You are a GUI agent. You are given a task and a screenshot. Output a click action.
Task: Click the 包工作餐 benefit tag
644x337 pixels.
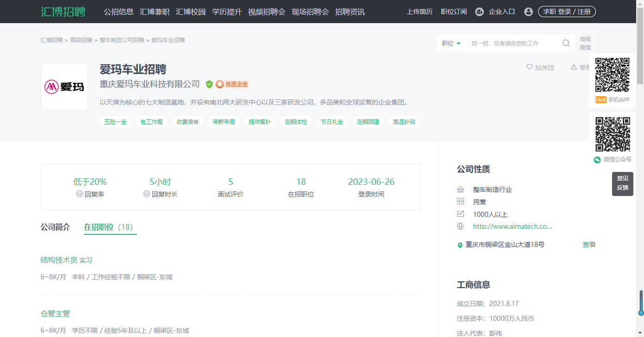152,122
